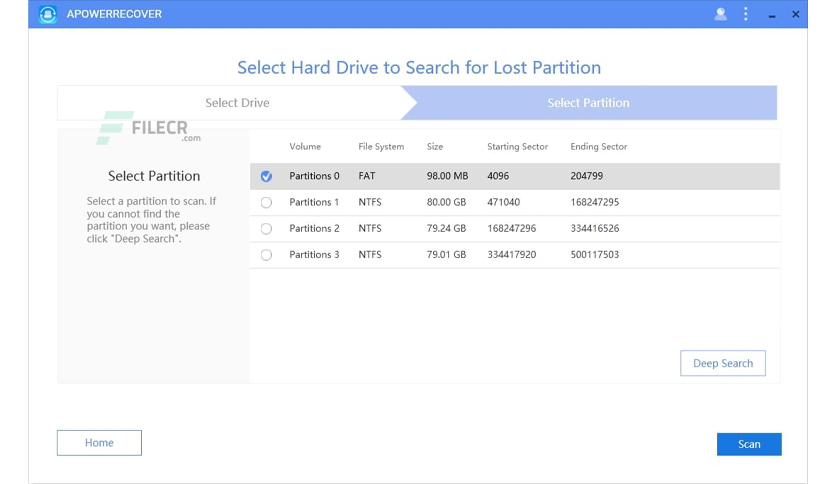The width and height of the screenshot is (836, 484).
Task: Choose the Partitions 2 radio button
Action: (266, 229)
